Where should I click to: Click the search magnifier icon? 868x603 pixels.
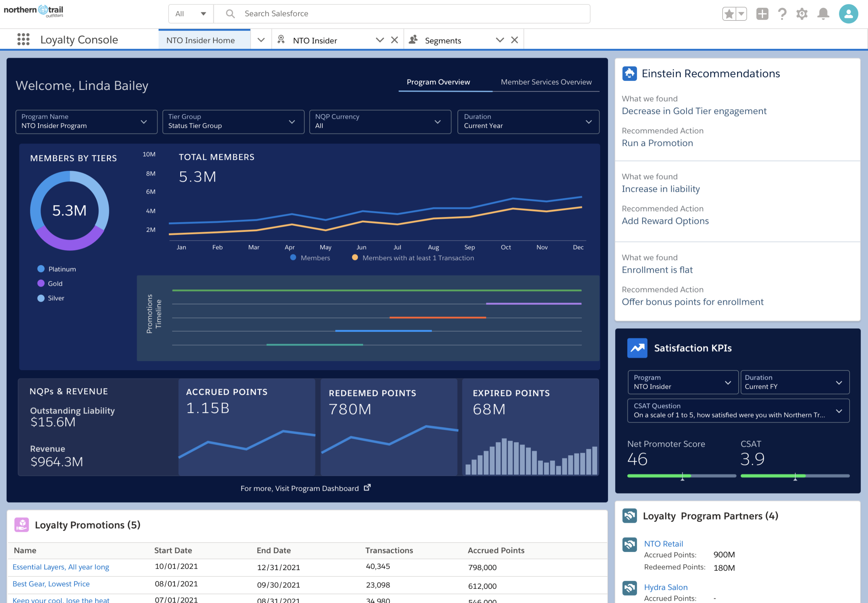(x=230, y=14)
